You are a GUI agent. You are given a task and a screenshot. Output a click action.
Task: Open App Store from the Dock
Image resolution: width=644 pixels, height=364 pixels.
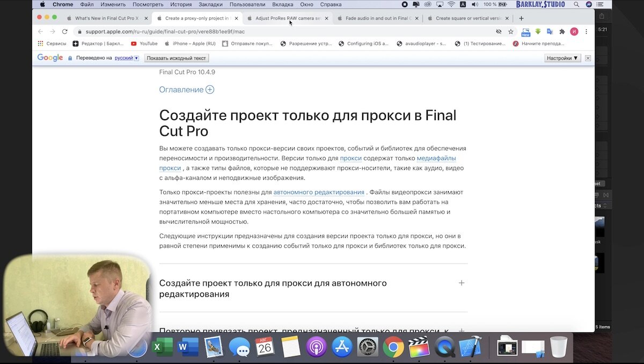pos(342,347)
